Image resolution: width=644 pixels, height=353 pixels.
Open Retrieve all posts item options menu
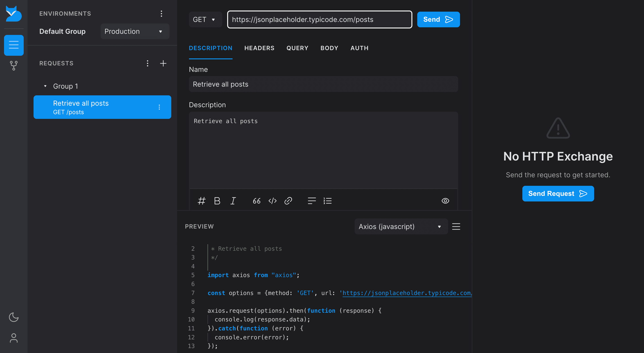click(x=159, y=107)
